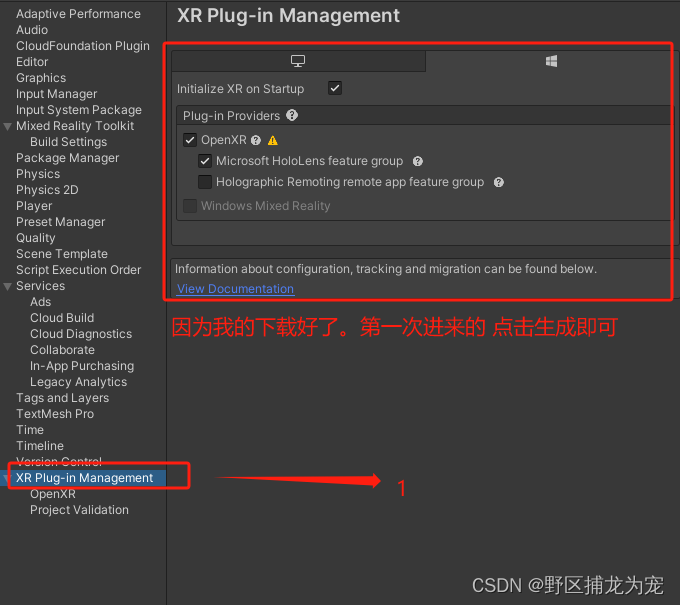Select Collaborate service
The height and width of the screenshot is (605, 680).
62,350
